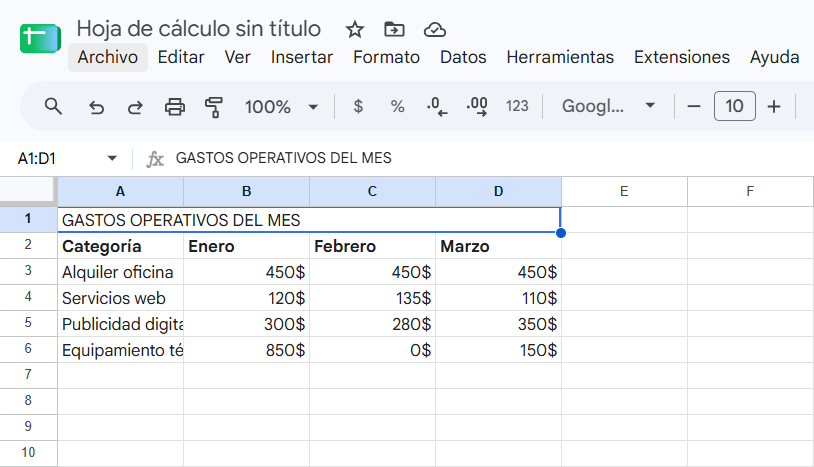Open the Herramientas menu

(x=560, y=57)
